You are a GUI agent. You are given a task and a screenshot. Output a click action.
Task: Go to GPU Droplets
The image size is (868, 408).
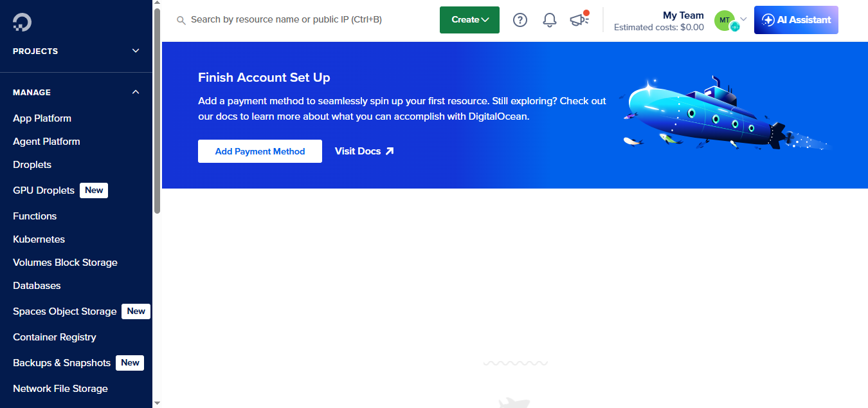pyautogui.click(x=44, y=190)
